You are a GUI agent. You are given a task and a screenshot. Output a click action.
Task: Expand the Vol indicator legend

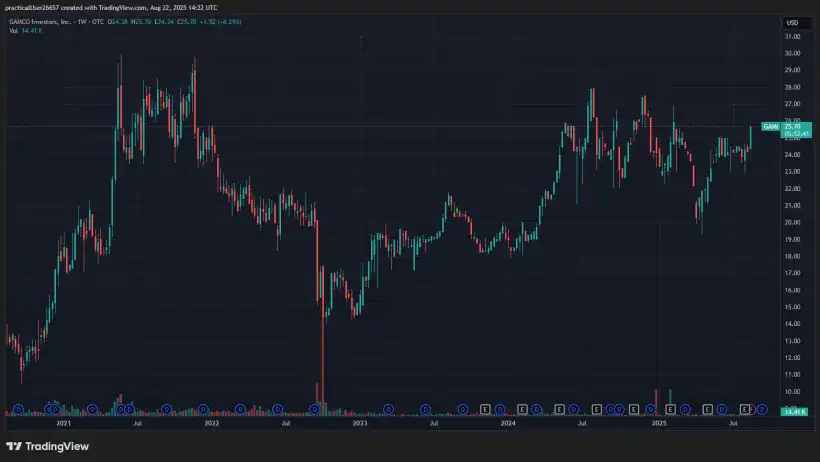[x=14, y=31]
